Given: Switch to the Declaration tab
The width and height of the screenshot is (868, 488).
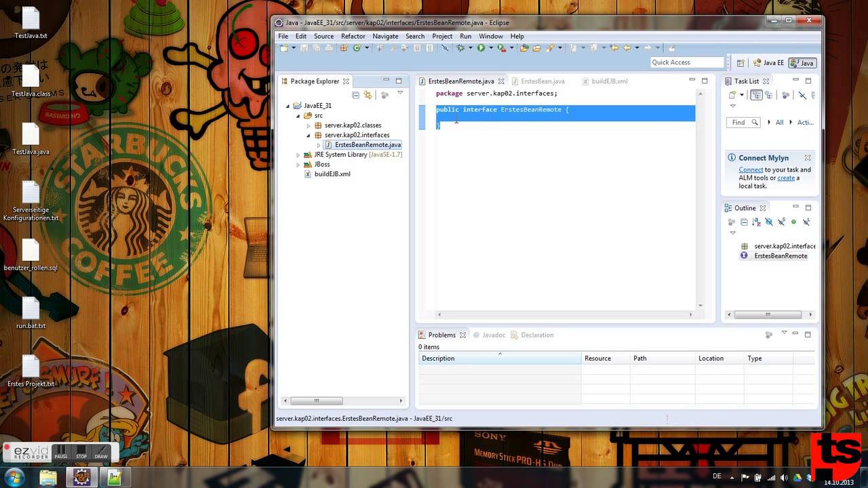Looking at the screenshot, I should pyautogui.click(x=532, y=335).
